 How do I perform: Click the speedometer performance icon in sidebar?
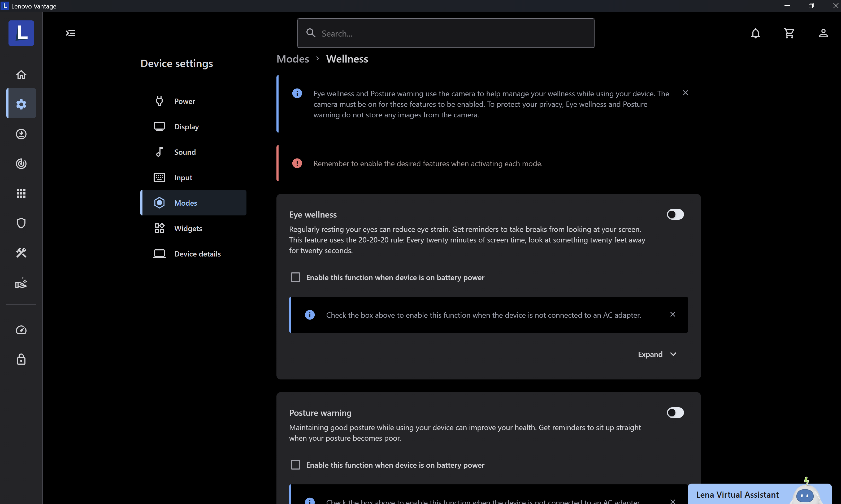point(21,330)
